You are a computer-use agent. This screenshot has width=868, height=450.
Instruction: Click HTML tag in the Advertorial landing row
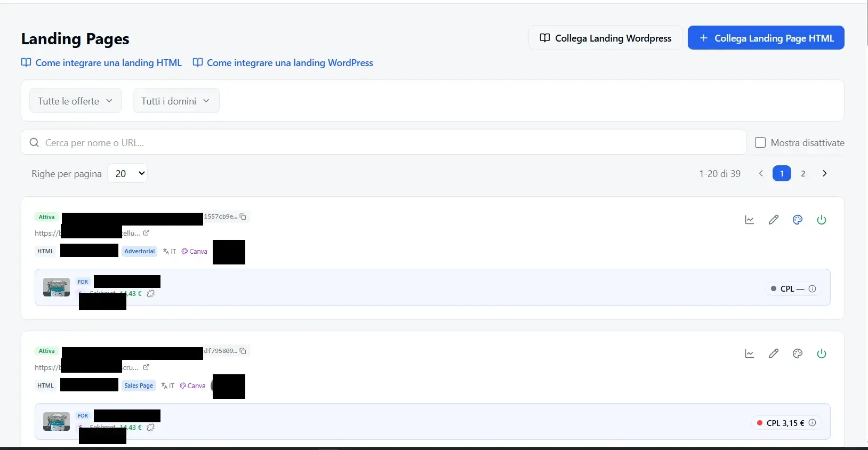coord(45,251)
